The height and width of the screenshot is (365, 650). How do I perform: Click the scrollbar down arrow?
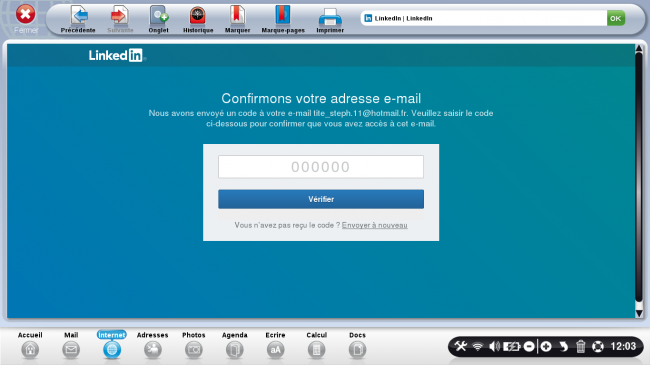[x=639, y=314]
